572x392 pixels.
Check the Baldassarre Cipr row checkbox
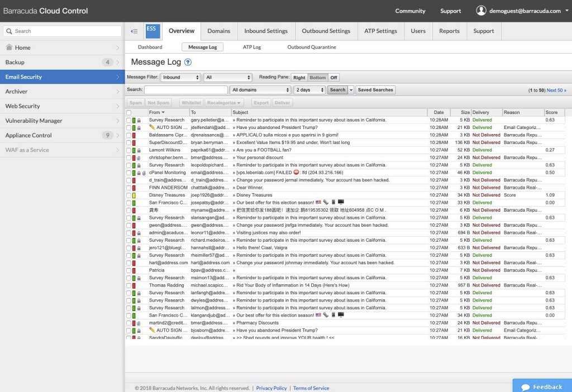(129, 135)
